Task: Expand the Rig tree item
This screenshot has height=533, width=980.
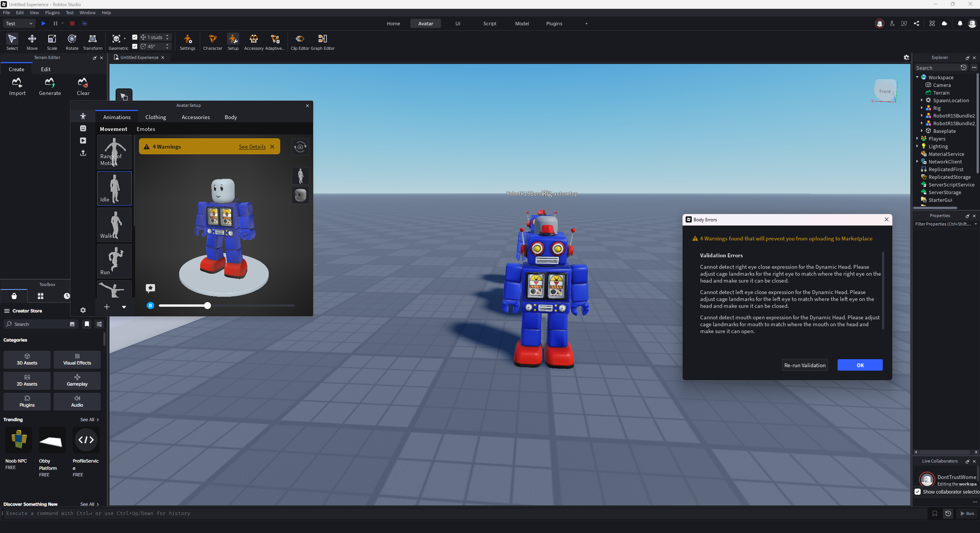Action: click(x=922, y=108)
